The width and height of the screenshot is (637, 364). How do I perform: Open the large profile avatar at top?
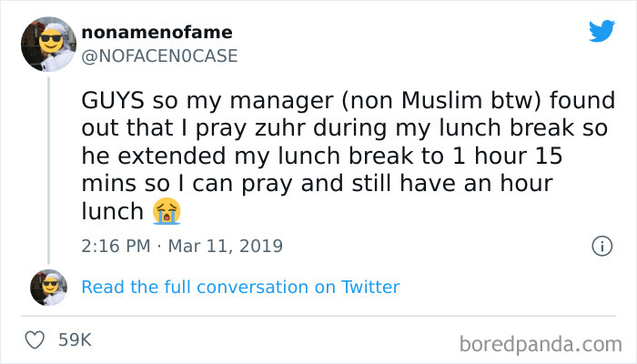[48, 43]
